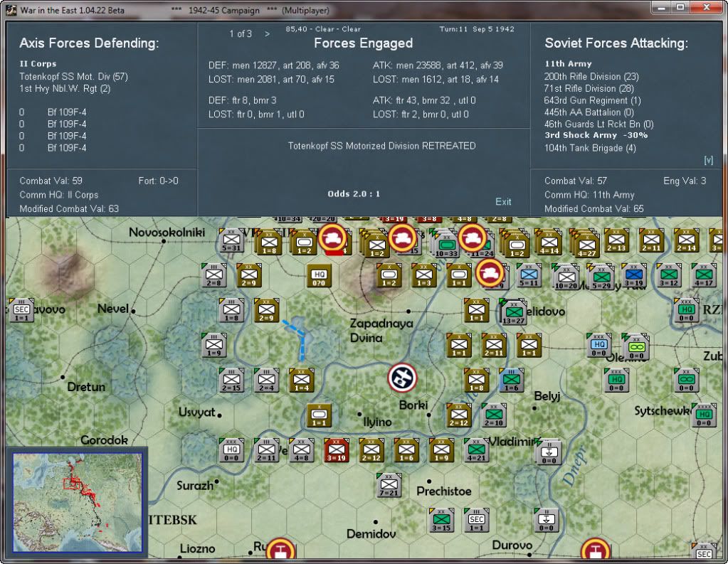Select the Soviet 2=14 rifle division counter
Image resolution: width=728 pixels, height=564 pixels.
(686, 240)
